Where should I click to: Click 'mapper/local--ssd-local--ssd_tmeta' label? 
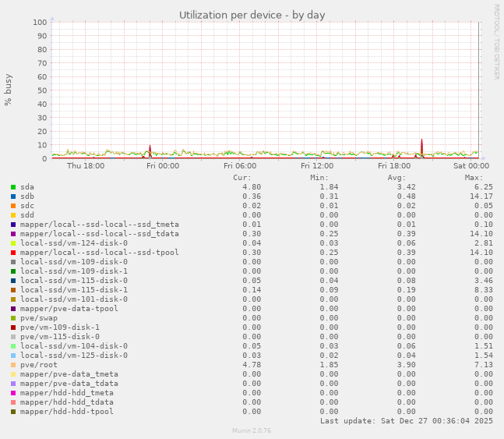tap(100, 225)
